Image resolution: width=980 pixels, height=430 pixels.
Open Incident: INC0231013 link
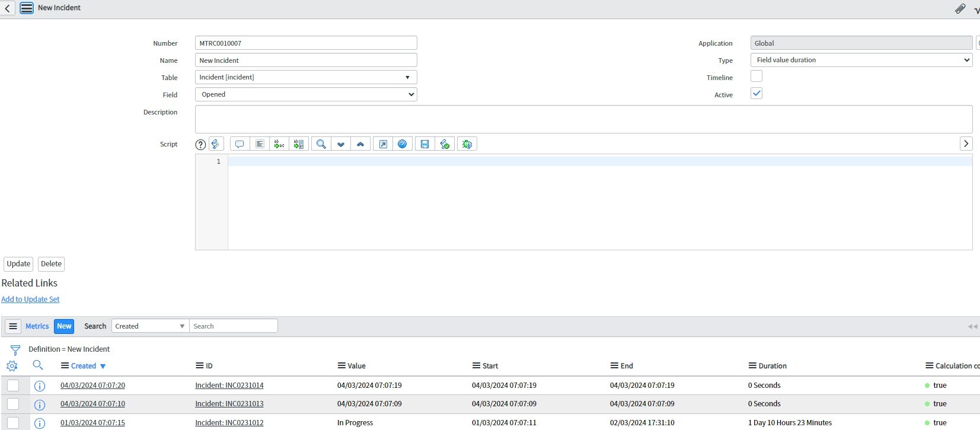point(229,404)
